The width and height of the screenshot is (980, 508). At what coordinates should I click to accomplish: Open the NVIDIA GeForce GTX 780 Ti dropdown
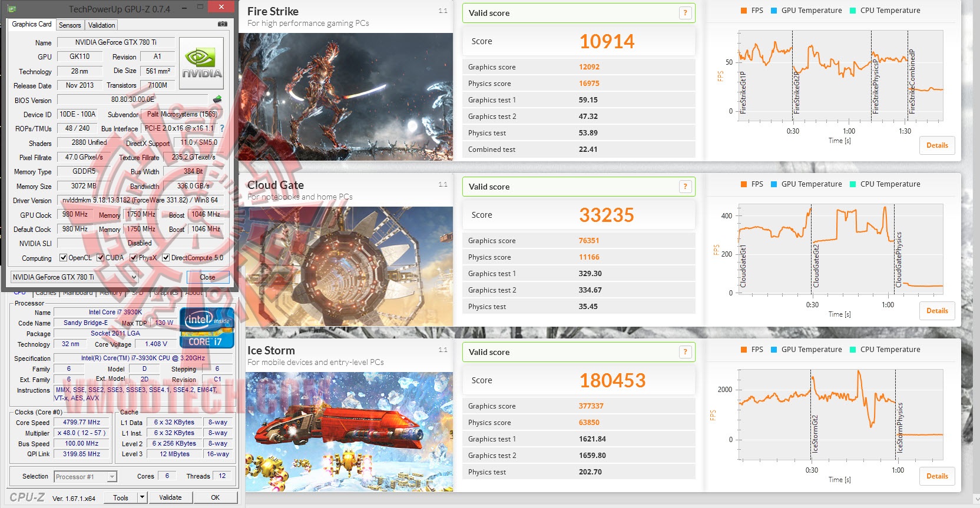point(74,277)
